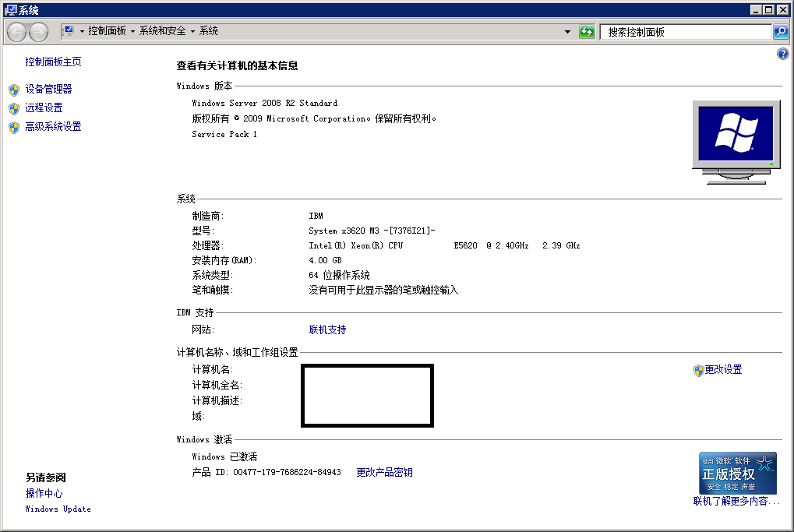This screenshot has height=532, width=794.
Task: Click the shield icon beside 更改设置
Action: click(x=698, y=370)
